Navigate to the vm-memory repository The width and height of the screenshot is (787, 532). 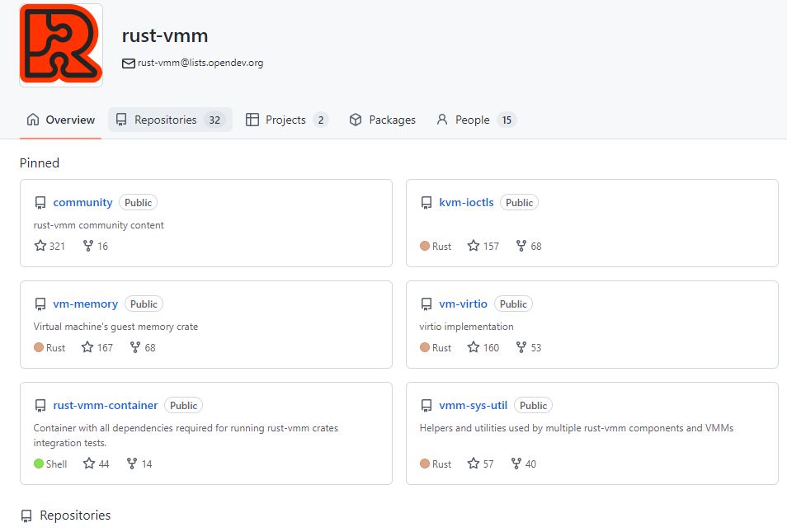pos(85,304)
